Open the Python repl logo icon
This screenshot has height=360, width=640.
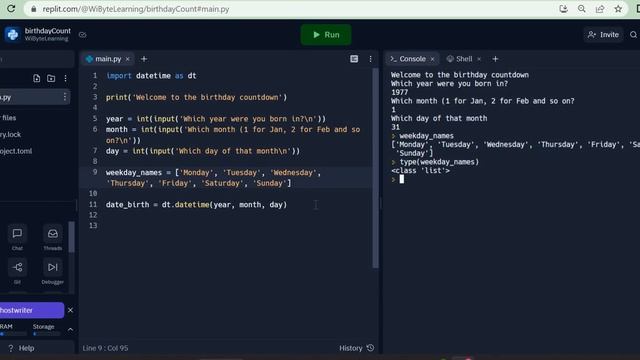[x=13, y=34]
